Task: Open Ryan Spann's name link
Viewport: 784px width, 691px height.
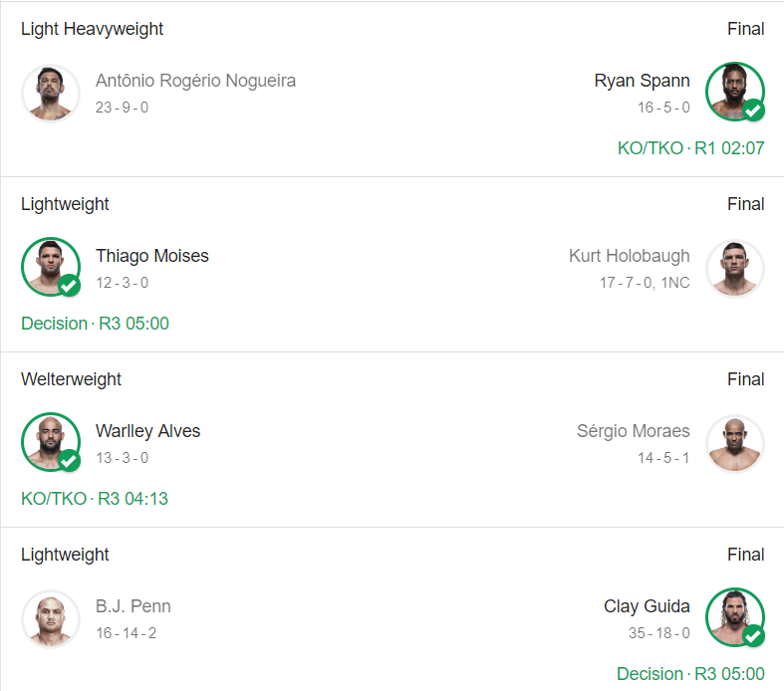Action: [642, 82]
